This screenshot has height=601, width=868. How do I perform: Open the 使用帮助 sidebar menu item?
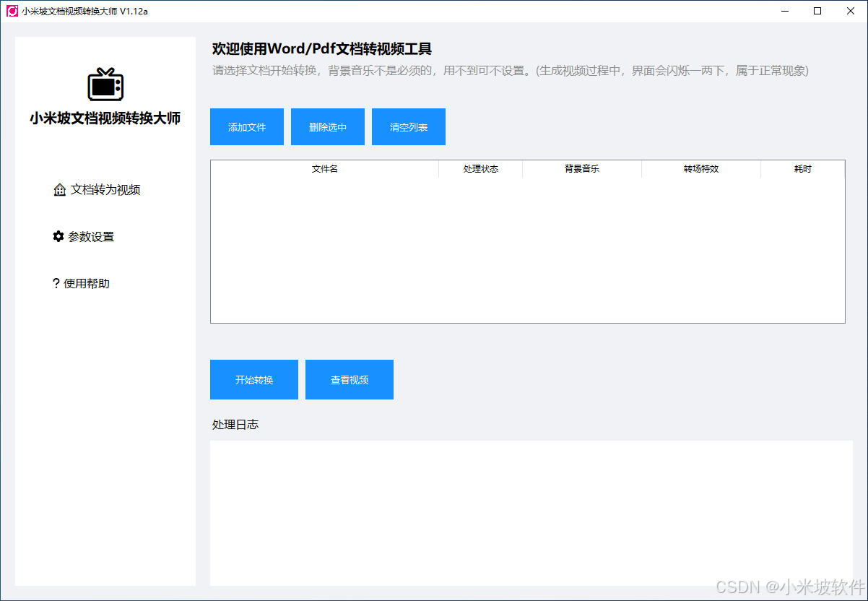point(81,283)
